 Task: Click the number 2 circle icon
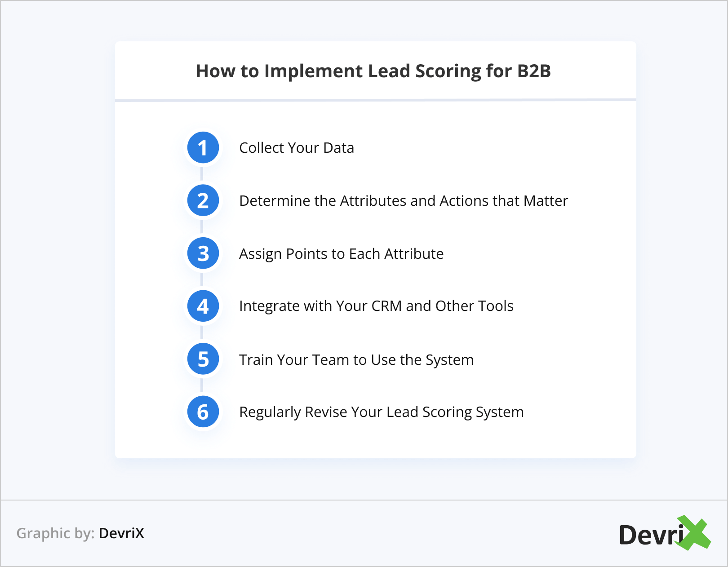click(203, 200)
